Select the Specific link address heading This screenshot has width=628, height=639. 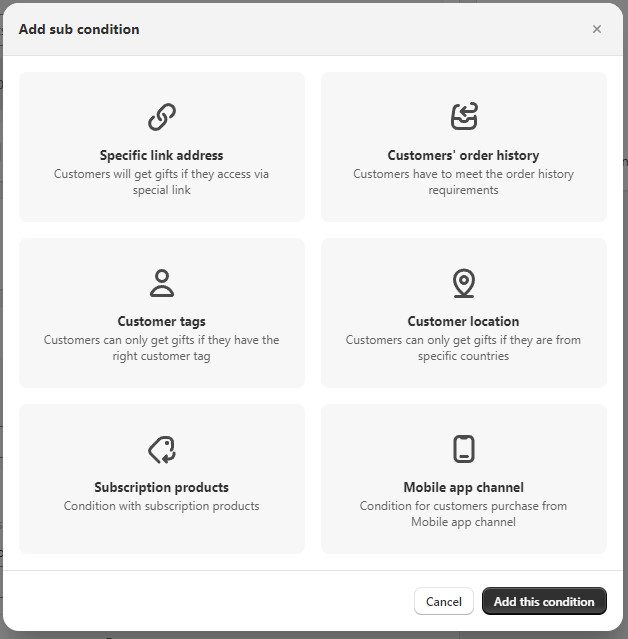click(x=162, y=155)
